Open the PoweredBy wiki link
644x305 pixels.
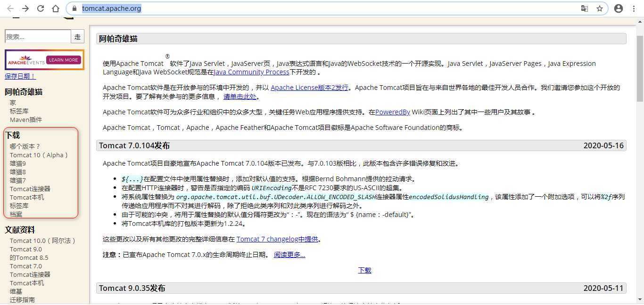(x=393, y=112)
